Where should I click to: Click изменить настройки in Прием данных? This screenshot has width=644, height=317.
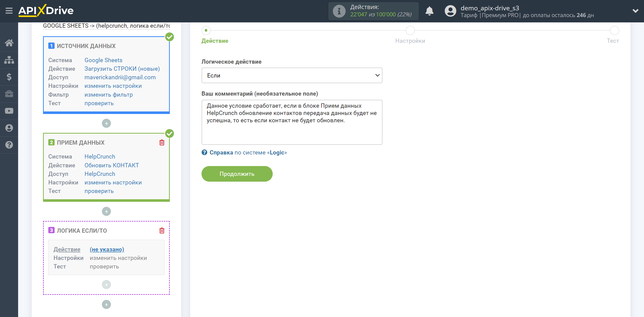click(113, 182)
